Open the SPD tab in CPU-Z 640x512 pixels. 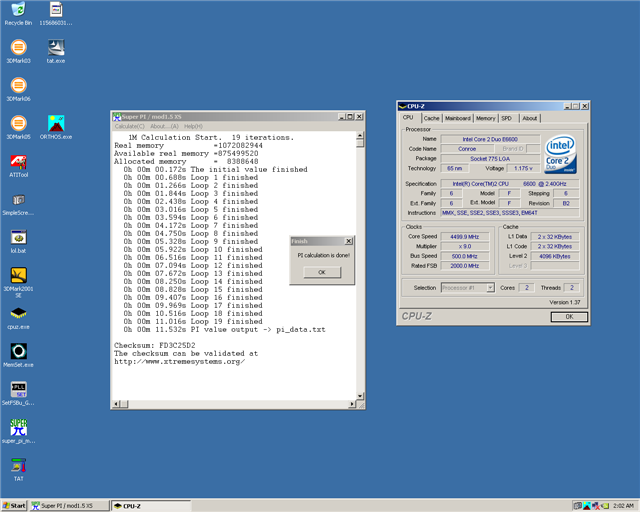[x=507, y=118]
